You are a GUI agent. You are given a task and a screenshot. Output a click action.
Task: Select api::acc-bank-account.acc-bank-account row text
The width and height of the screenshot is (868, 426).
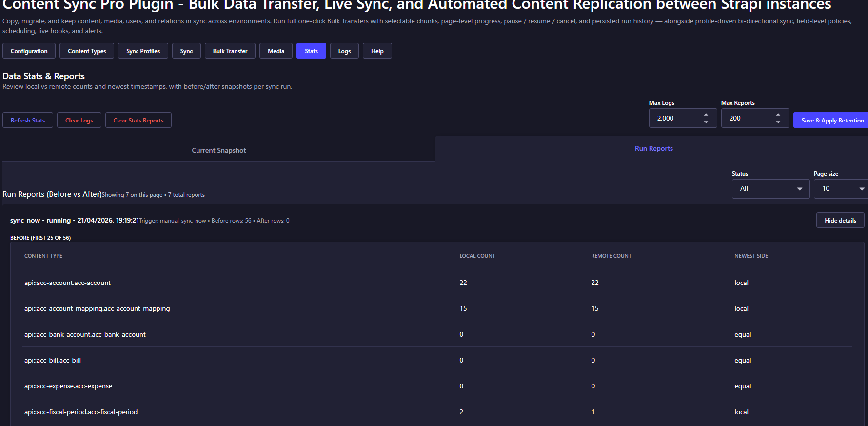85,334
